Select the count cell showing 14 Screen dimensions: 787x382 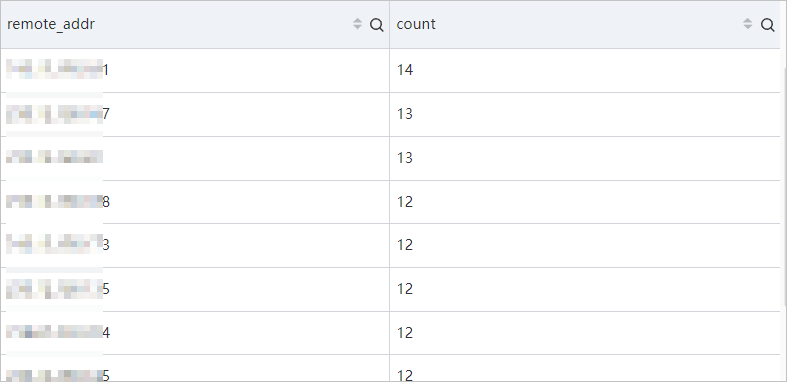pyautogui.click(x=405, y=70)
